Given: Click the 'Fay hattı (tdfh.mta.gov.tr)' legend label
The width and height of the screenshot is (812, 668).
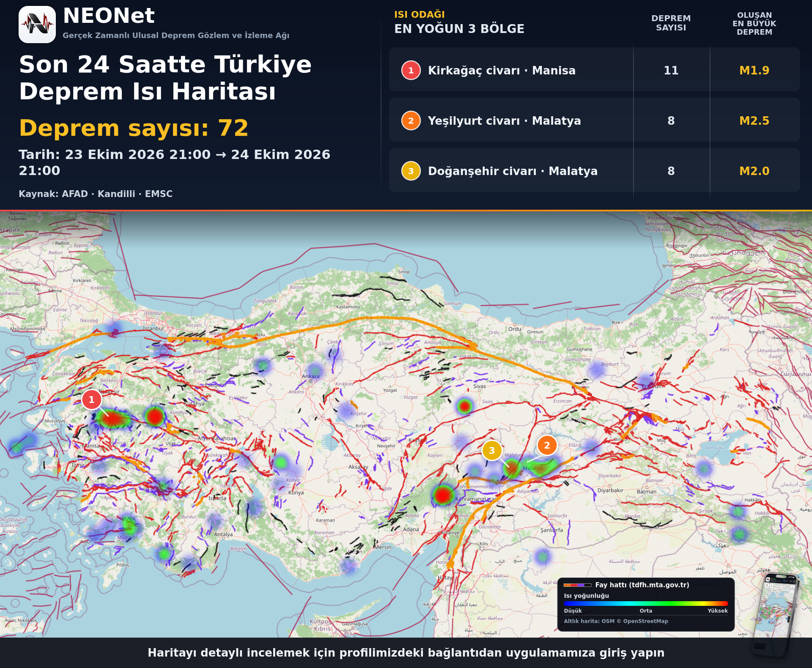Looking at the screenshot, I should [642, 585].
